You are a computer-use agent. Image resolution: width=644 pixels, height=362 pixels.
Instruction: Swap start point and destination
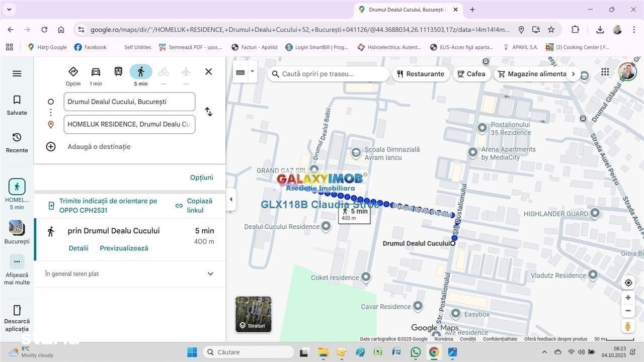tap(208, 112)
